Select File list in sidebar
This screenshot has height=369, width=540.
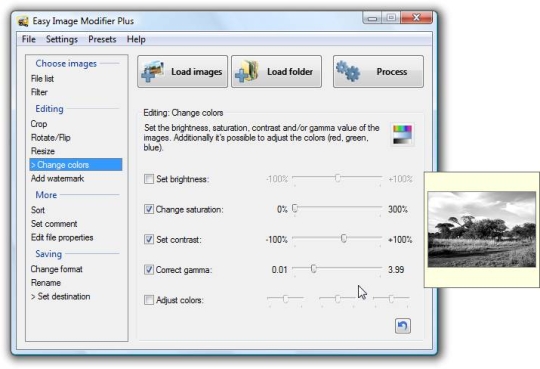(x=42, y=79)
